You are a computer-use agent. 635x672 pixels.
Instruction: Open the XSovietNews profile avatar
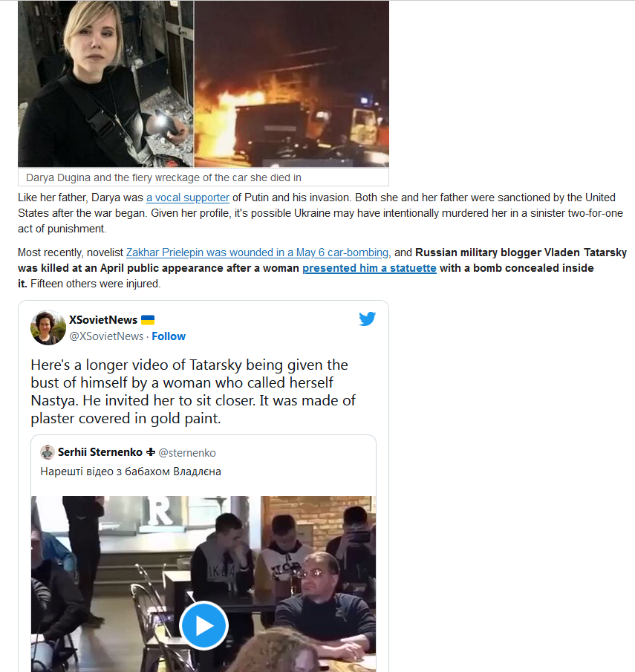pyautogui.click(x=48, y=328)
